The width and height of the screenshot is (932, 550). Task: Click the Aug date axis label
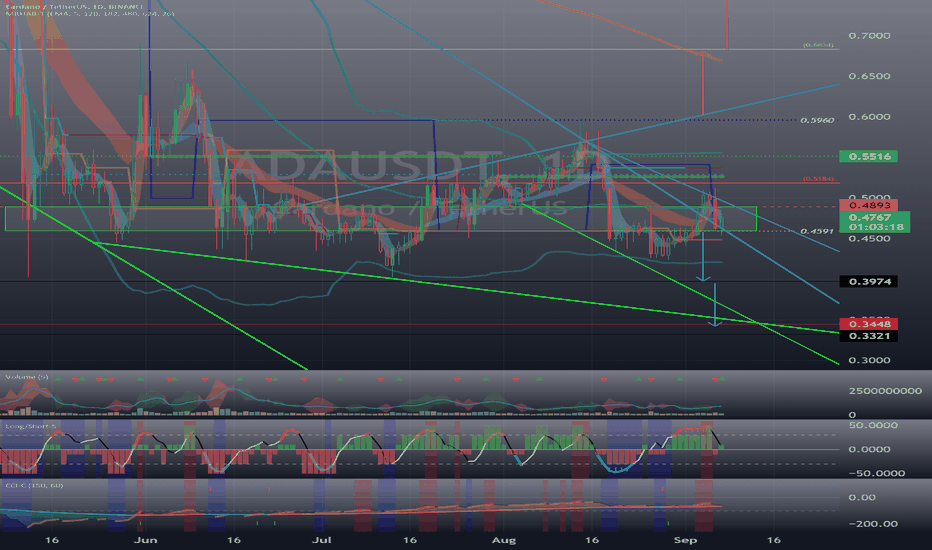click(504, 540)
